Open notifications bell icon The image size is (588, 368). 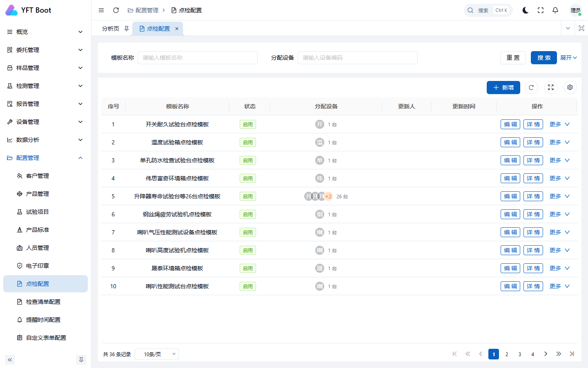(555, 10)
